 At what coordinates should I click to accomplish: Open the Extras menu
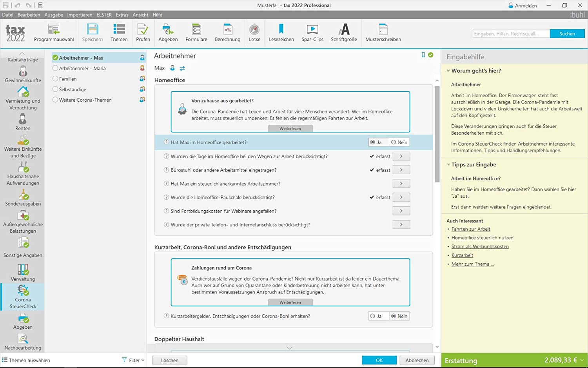(122, 15)
